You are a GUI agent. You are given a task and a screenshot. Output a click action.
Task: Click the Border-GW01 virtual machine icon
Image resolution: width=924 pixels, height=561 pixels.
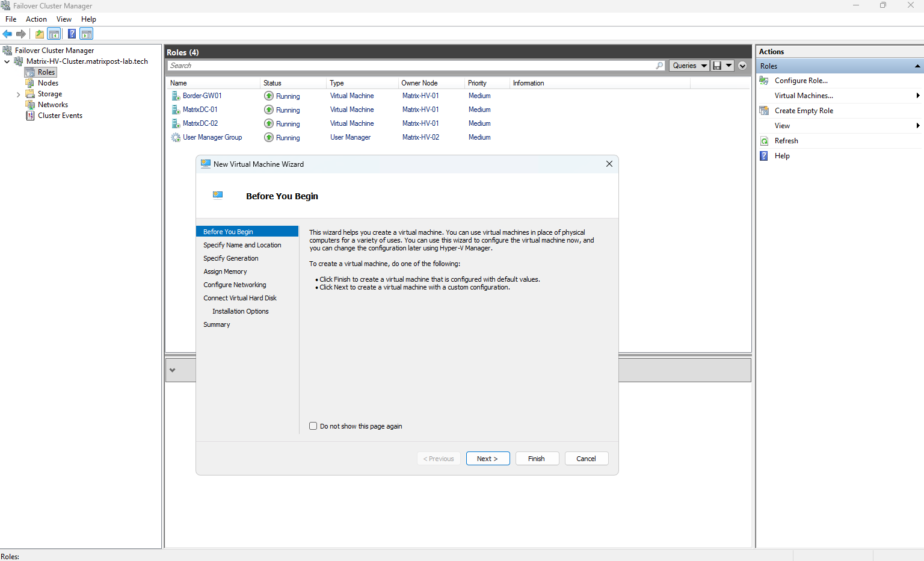tap(176, 96)
